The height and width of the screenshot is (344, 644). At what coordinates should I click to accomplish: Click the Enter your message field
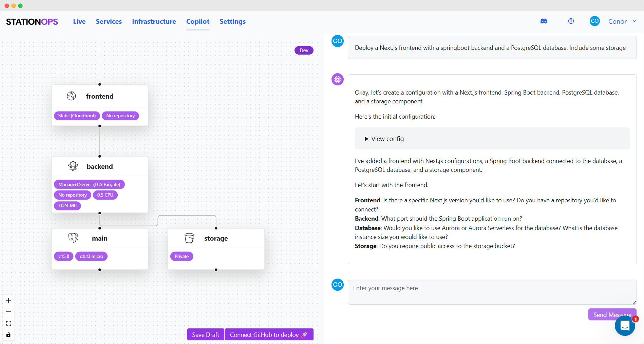coord(492,292)
